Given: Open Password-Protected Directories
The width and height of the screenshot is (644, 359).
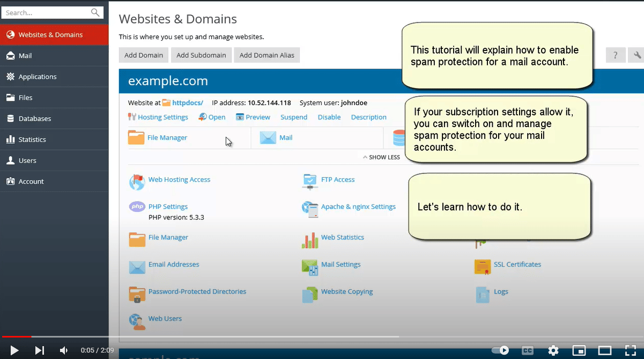Looking at the screenshot, I should (197, 291).
